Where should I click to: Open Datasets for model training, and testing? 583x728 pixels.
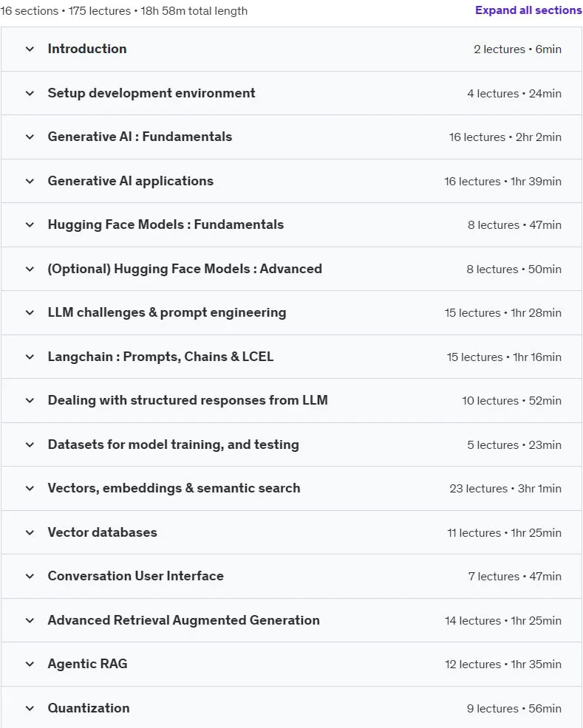click(173, 444)
